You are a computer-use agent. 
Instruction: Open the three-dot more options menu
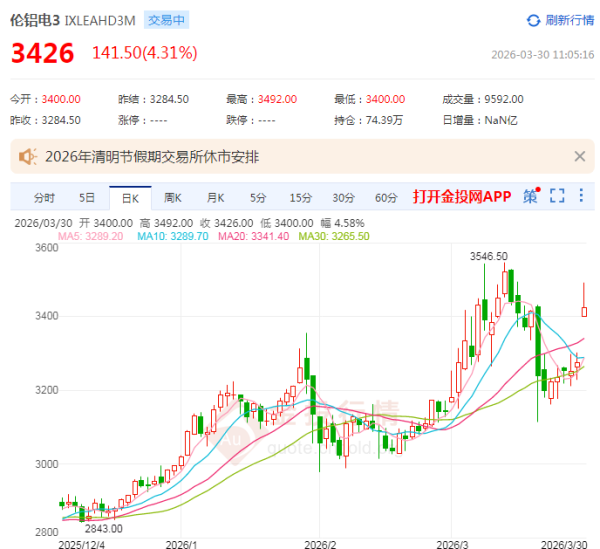581,195
